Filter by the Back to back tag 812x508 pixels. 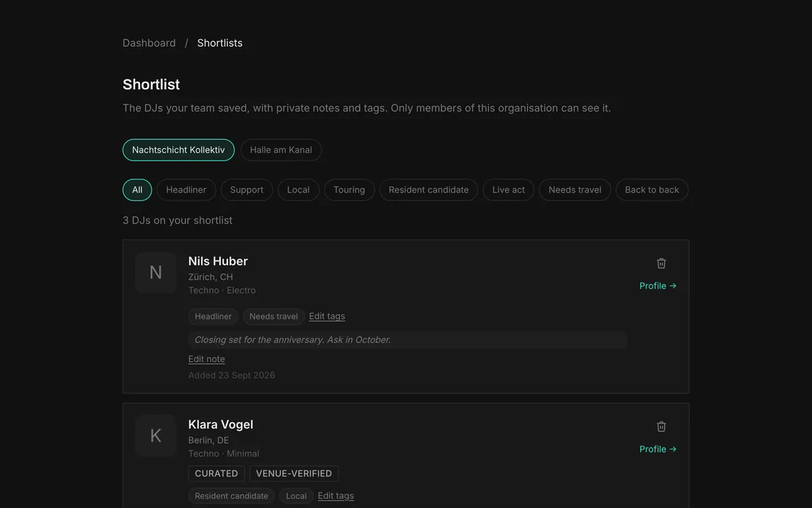click(x=652, y=190)
